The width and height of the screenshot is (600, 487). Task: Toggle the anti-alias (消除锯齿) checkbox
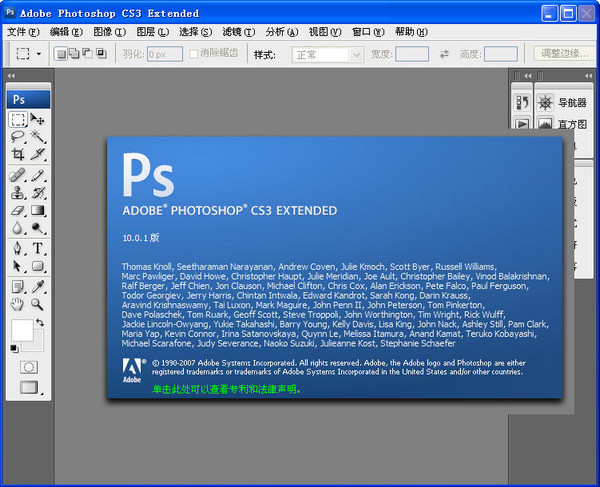[x=193, y=53]
